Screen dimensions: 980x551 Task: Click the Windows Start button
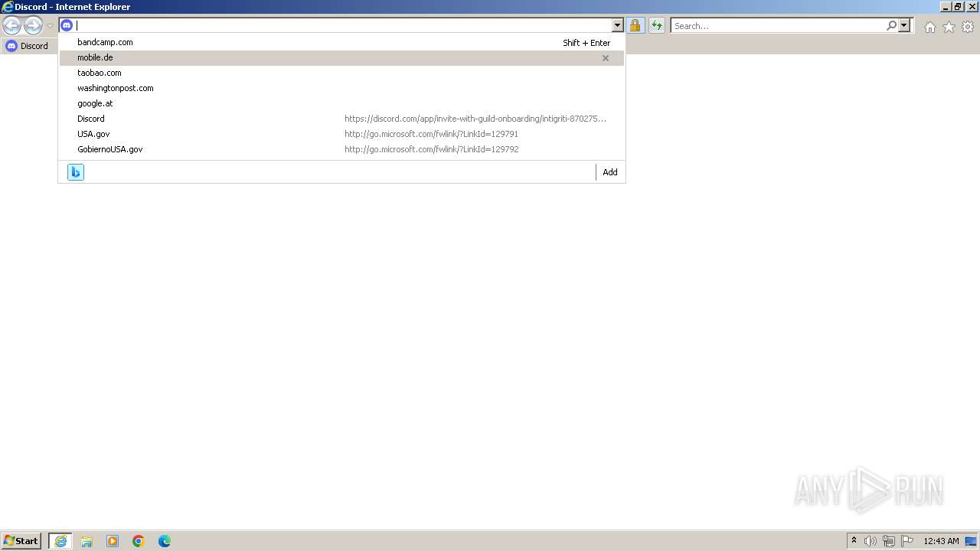[21, 541]
